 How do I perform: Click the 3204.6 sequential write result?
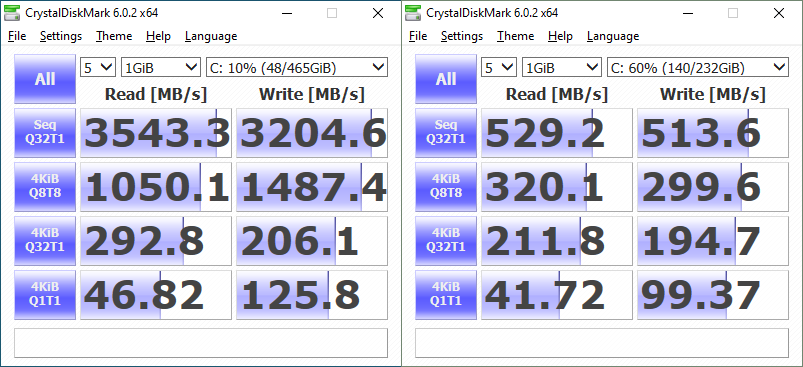(312, 133)
